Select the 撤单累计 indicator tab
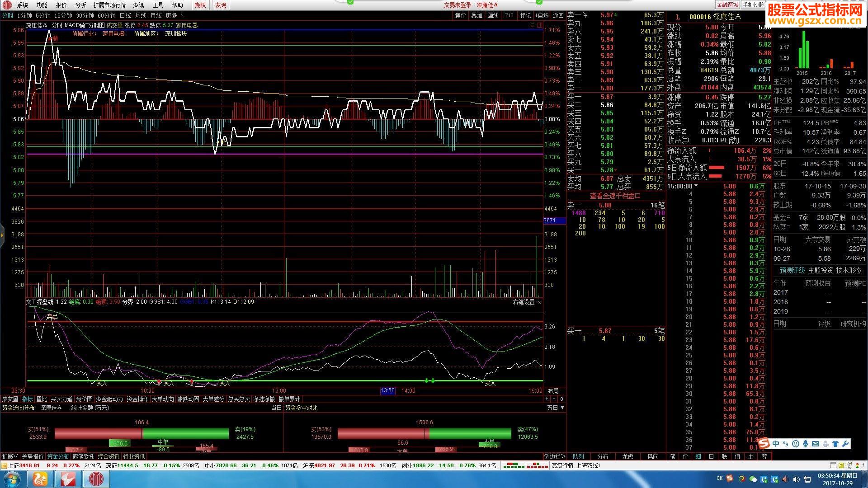This screenshot has height=488, width=868. (x=289, y=399)
